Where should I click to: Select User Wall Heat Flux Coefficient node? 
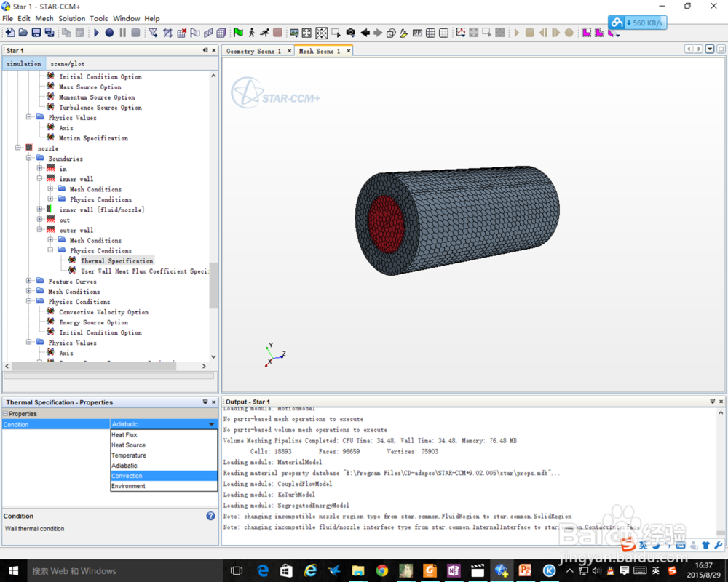tap(144, 271)
